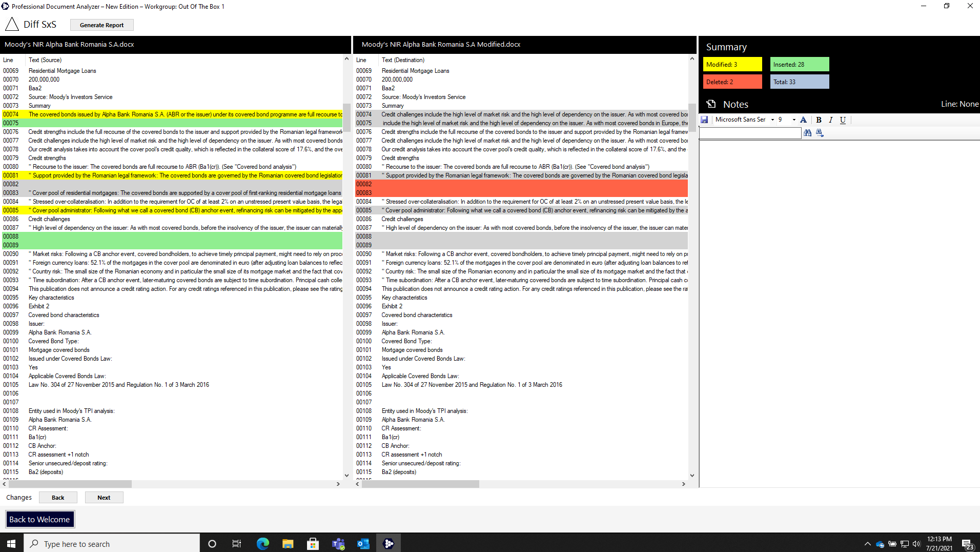This screenshot has height=552, width=980.
Task: Click the Notes panel pencil icon
Action: pyautogui.click(x=711, y=104)
